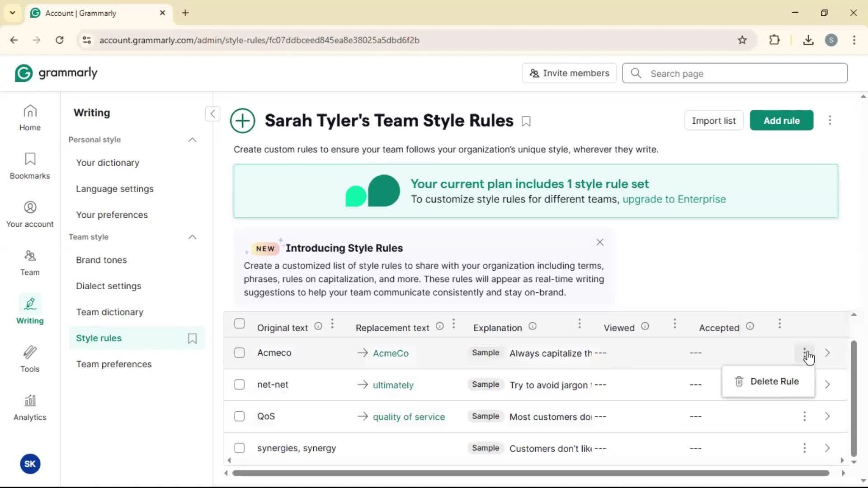The height and width of the screenshot is (488, 868).
Task: Open Team dictionary in sidebar
Action: coord(109,312)
